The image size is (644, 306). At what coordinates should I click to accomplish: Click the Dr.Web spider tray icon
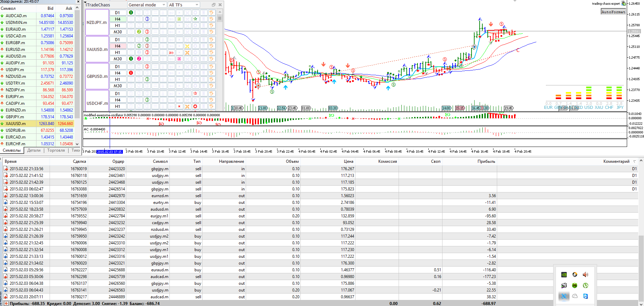click(575, 285)
